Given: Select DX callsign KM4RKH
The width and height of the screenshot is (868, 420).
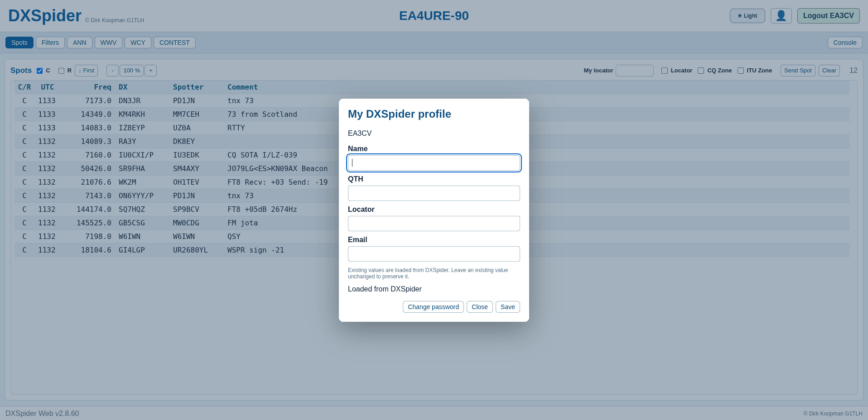Looking at the screenshot, I should click(x=132, y=115).
